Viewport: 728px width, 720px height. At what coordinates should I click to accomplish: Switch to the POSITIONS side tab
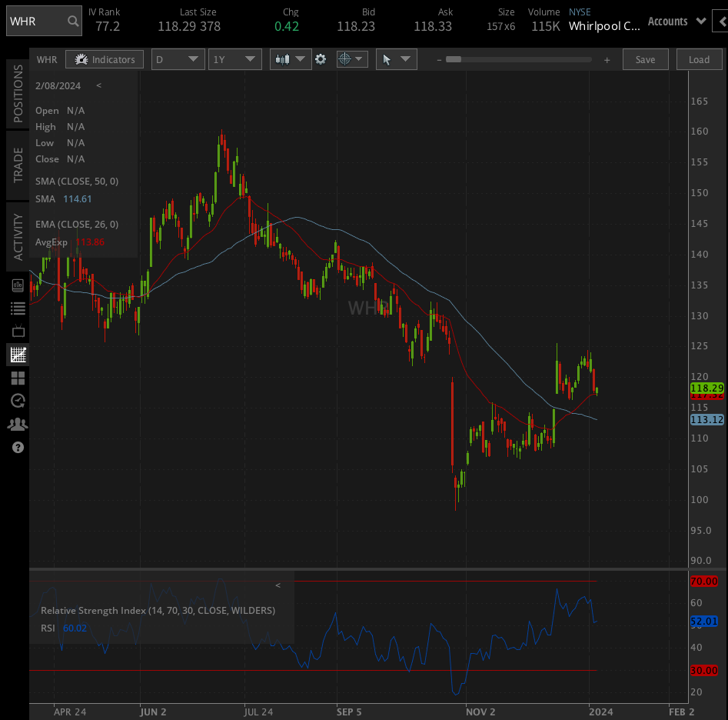[18, 94]
